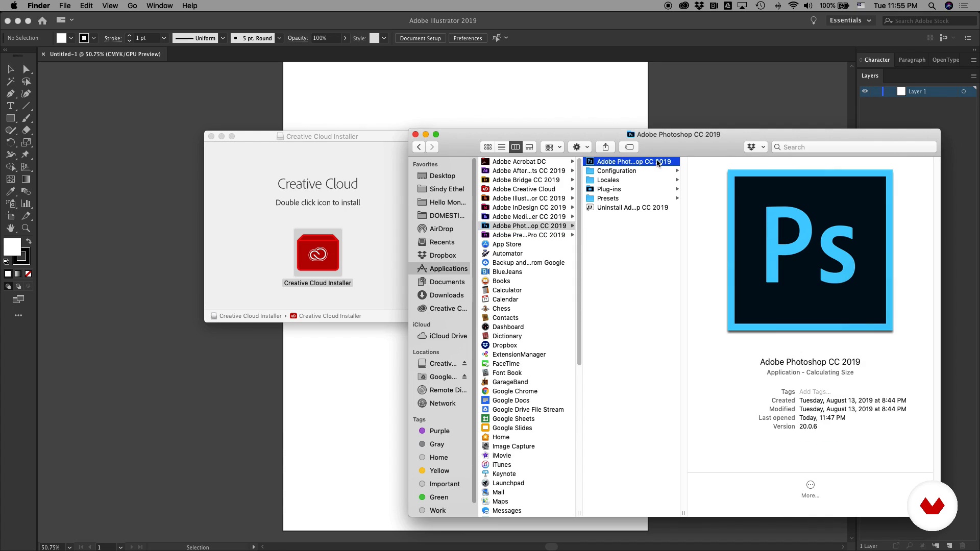The width and height of the screenshot is (980, 551).
Task: Switch to Character tab in panel
Action: tap(877, 60)
